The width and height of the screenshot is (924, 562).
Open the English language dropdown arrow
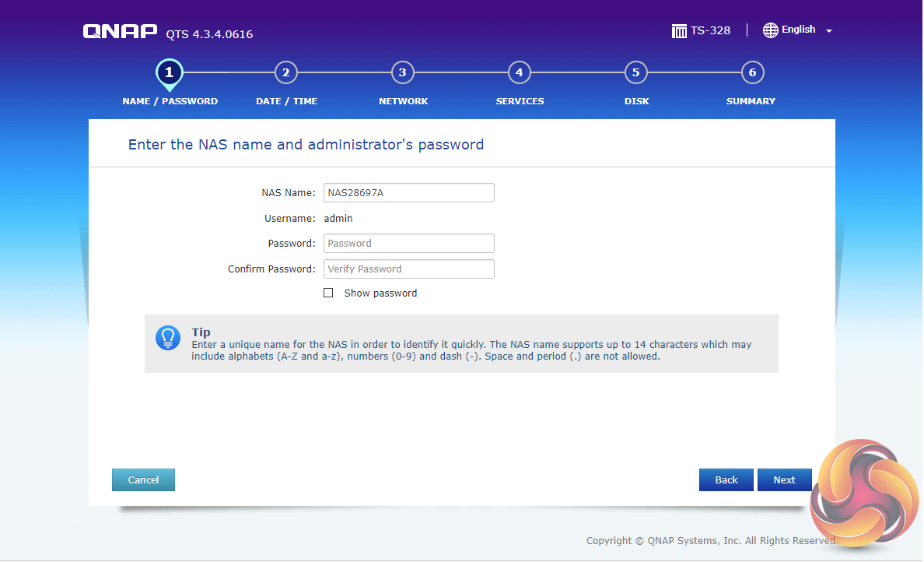(x=828, y=30)
